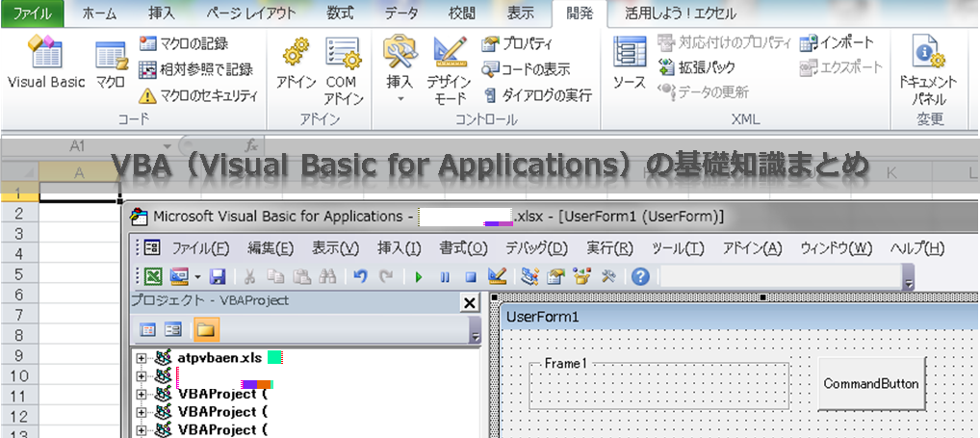This screenshot has width=980, height=438.
Task: Run ダイアログの実行 in the ribbon
Action: tap(537, 95)
